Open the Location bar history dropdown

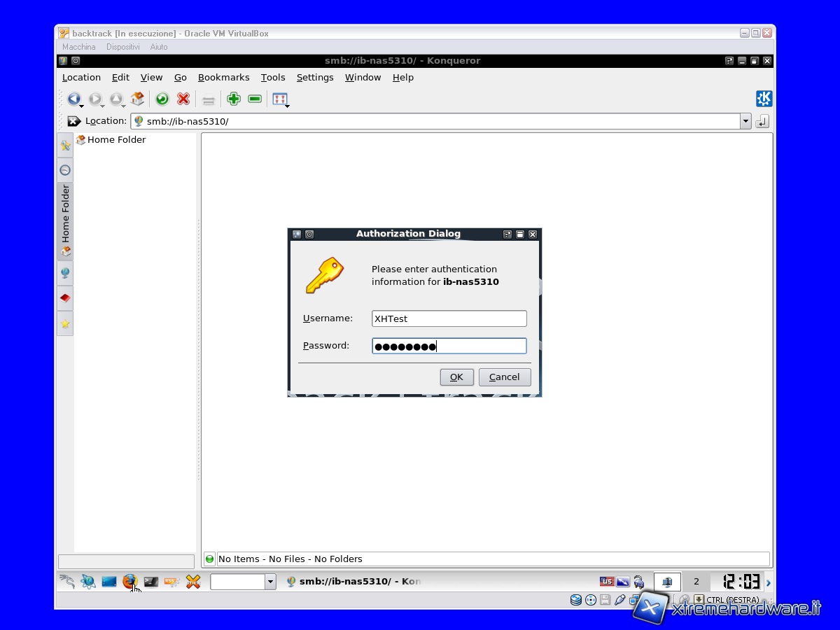745,121
